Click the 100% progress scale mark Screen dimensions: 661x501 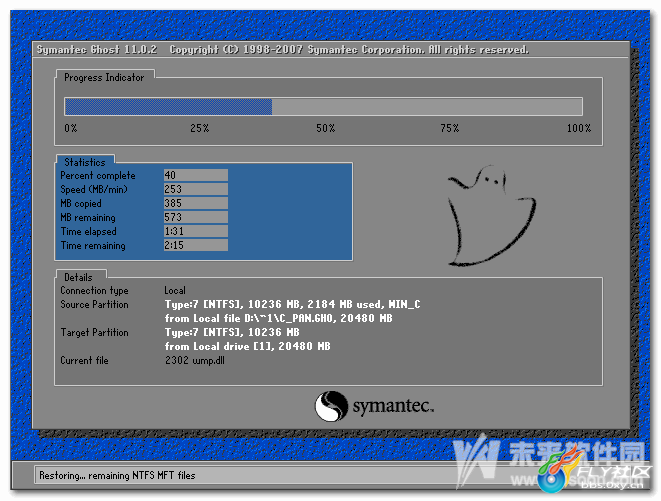tap(578, 128)
